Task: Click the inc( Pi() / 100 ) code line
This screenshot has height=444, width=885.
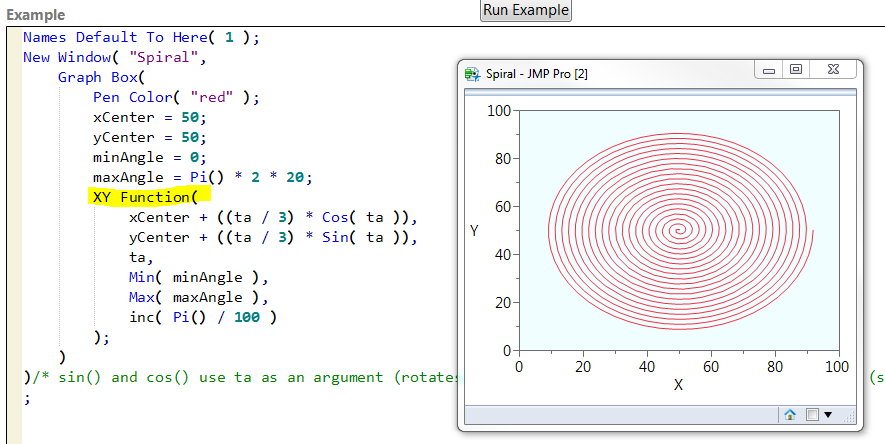Action: point(203,318)
